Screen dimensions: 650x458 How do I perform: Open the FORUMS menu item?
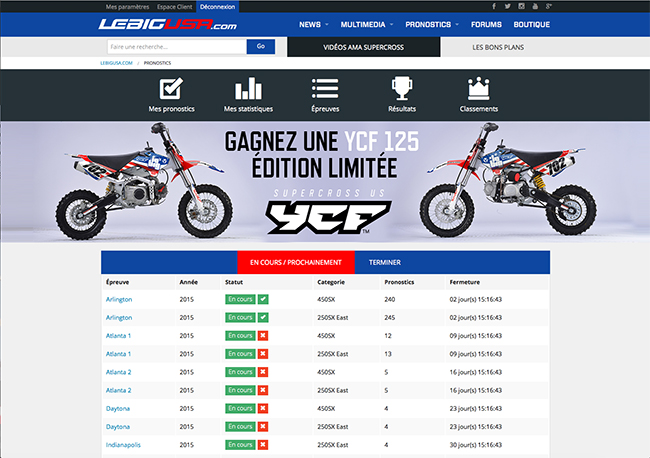pos(486,24)
